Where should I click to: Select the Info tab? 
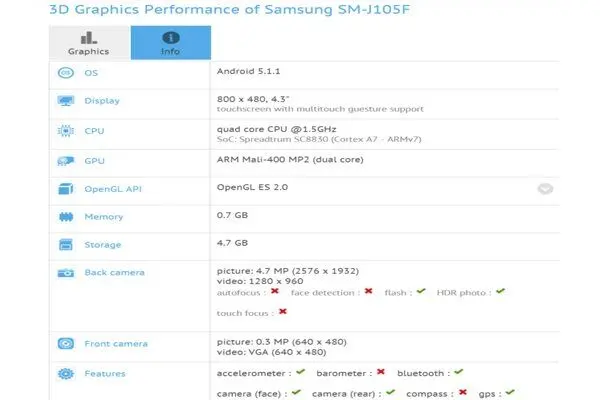(171, 43)
